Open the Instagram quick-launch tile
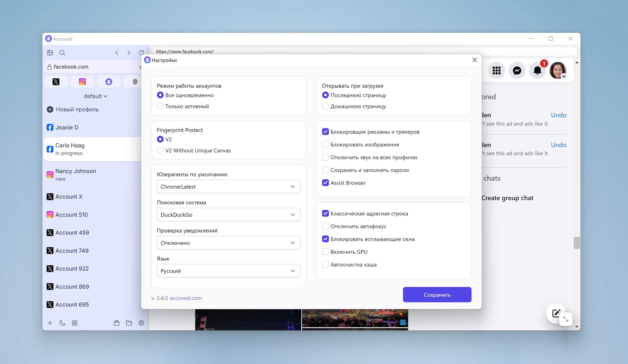This screenshot has width=628, height=364. tap(82, 82)
